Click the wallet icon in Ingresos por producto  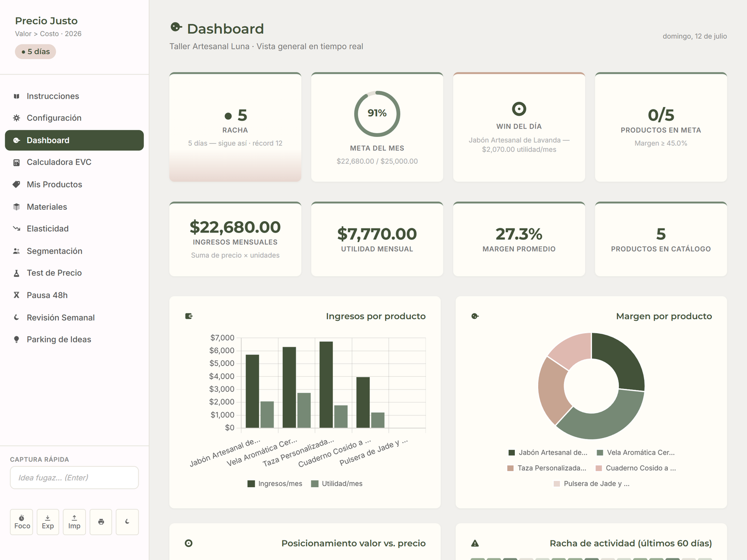tap(189, 316)
